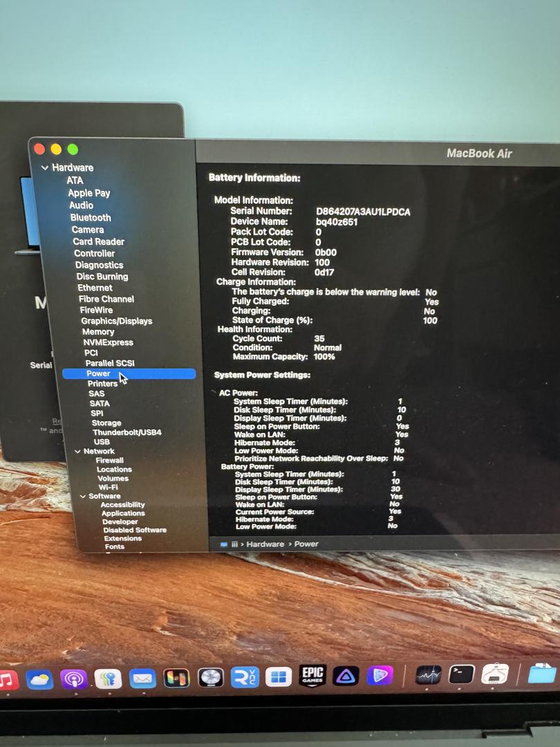Show Audio hardware information

tap(82, 205)
